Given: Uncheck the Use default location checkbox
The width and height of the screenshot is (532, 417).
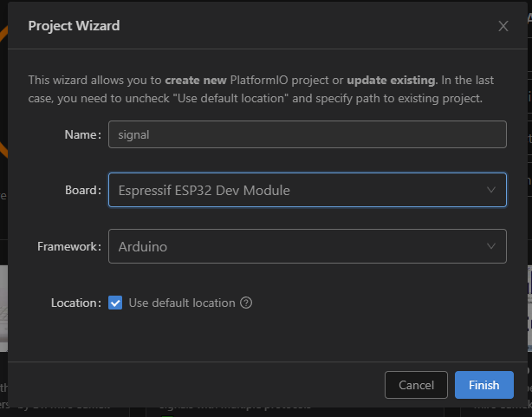Looking at the screenshot, I should (115, 303).
